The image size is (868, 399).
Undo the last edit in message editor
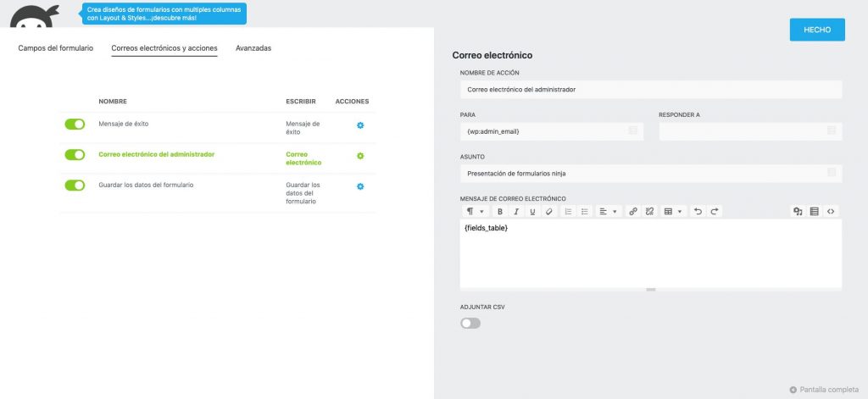pyautogui.click(x=698, y=212)
